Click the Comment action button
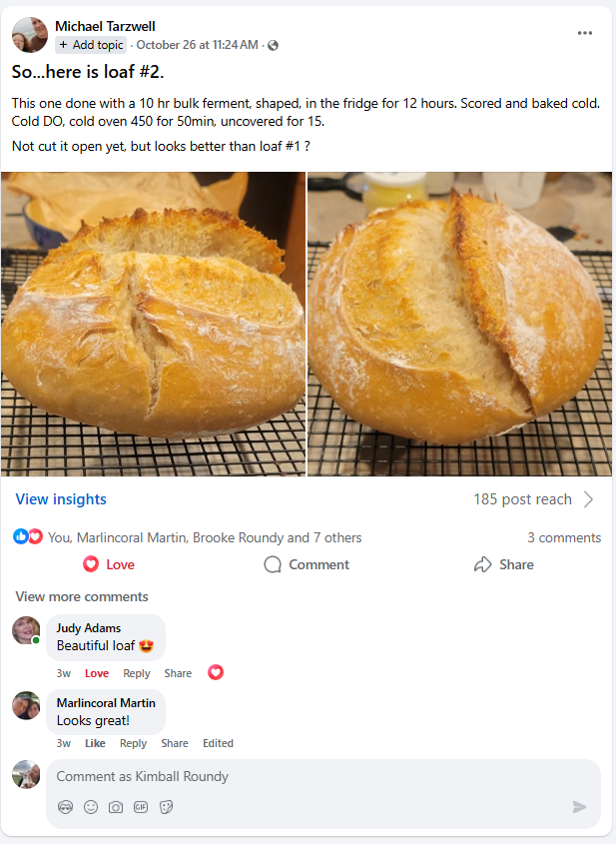 tap(307, 564)
